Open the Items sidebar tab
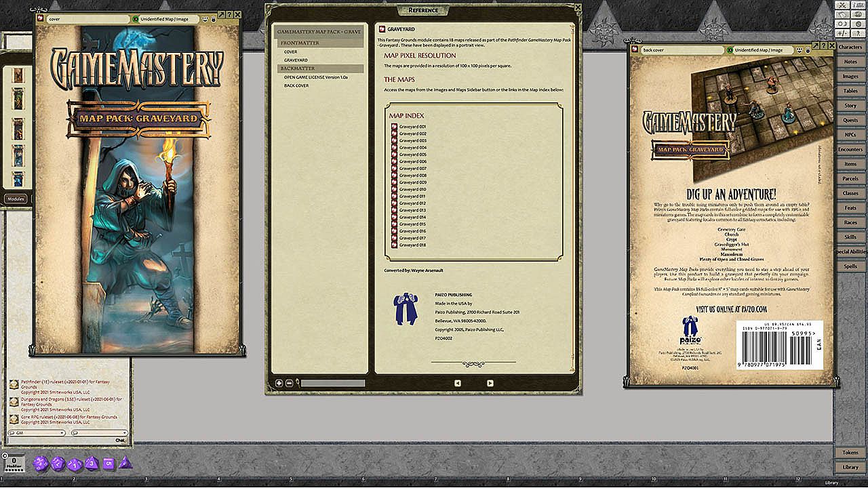The image size is (868, 488). (850, 164)
